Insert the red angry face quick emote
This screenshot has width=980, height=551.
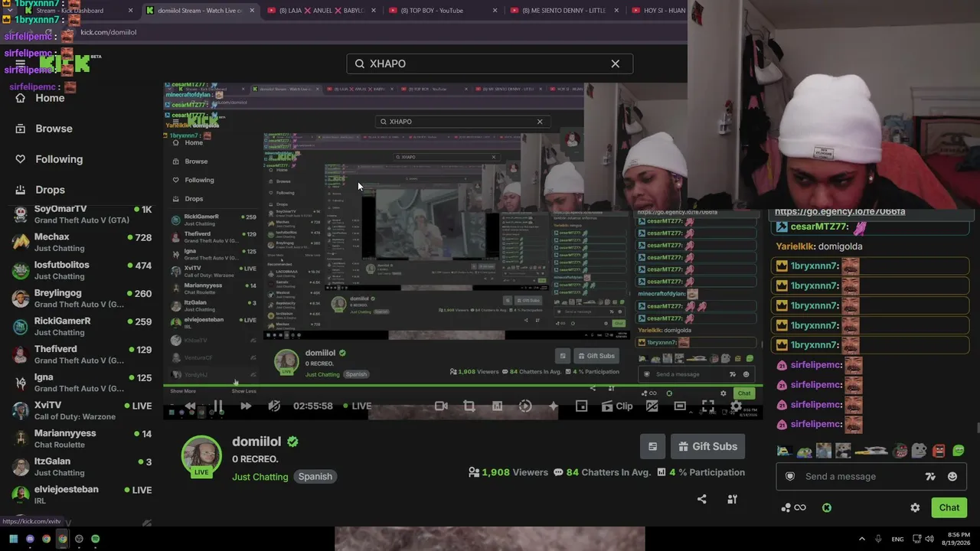click(939, 451)
